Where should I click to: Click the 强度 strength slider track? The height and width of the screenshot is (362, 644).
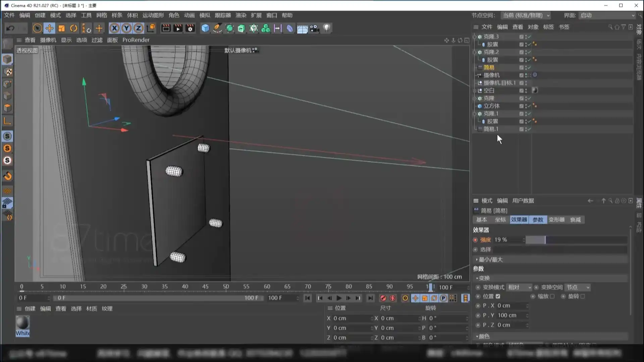click(x=577, y=240)
